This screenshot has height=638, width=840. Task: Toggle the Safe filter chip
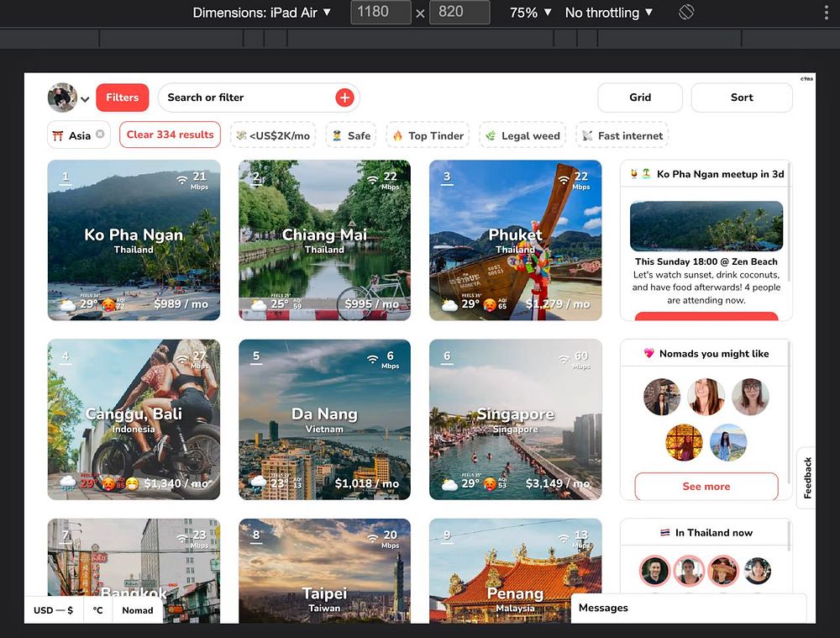pyautogui.click(x=351, y=135)
